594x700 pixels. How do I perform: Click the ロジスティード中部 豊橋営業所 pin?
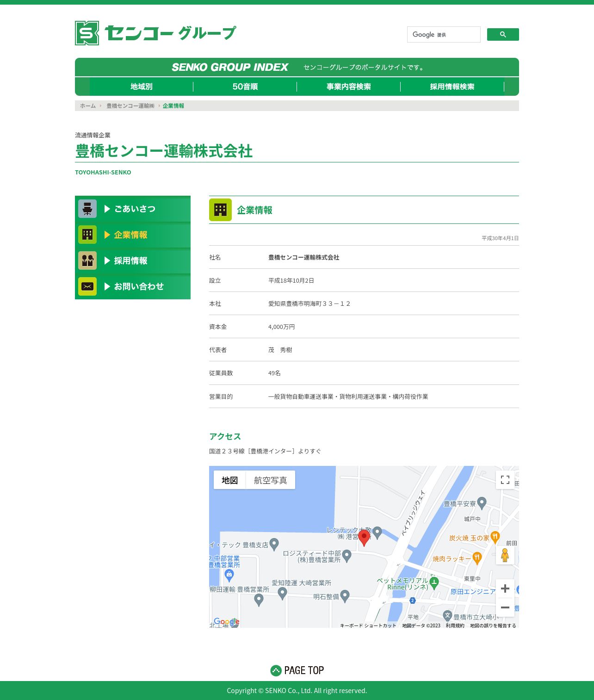[x=347, y=555]
